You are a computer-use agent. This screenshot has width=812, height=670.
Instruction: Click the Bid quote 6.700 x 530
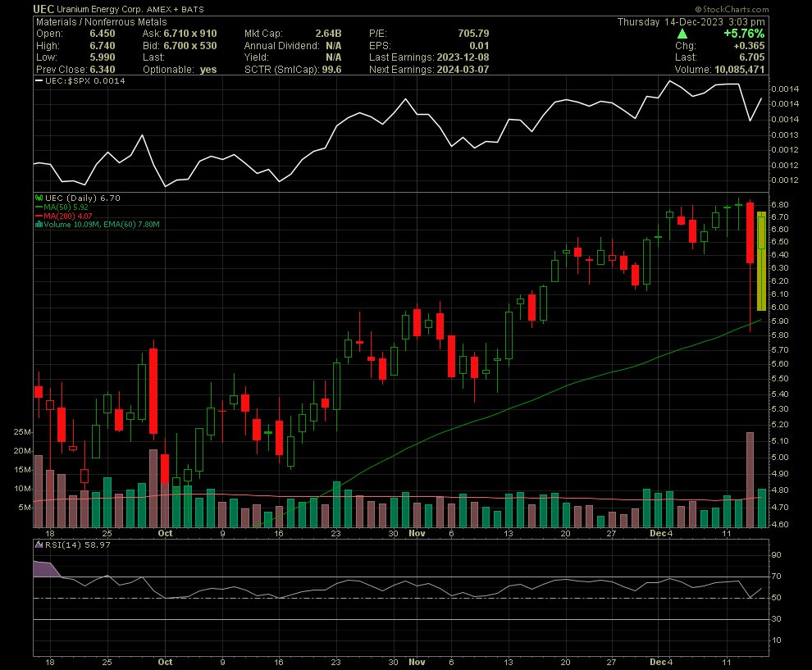point(190,46)
